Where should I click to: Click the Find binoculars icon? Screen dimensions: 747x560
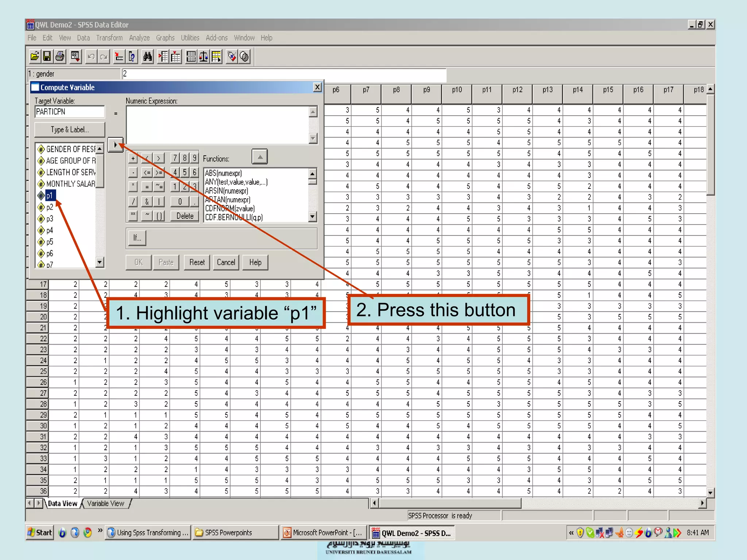[x=147, y=56]
